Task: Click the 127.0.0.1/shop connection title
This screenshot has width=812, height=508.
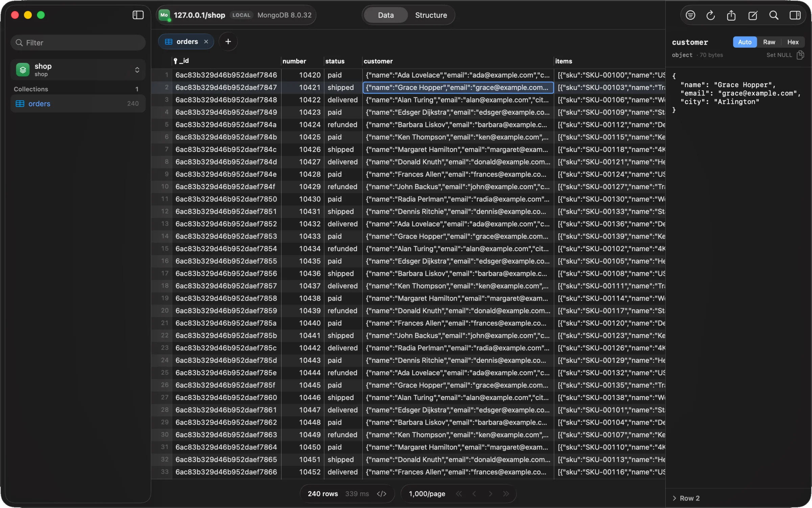Action: pos(199,15)
